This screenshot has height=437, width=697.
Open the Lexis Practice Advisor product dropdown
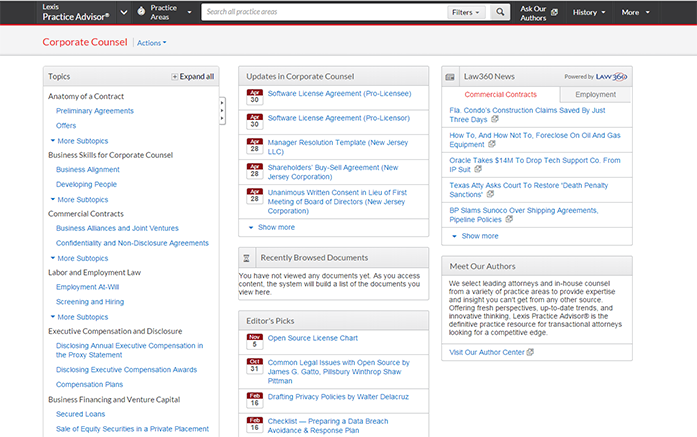124,12
